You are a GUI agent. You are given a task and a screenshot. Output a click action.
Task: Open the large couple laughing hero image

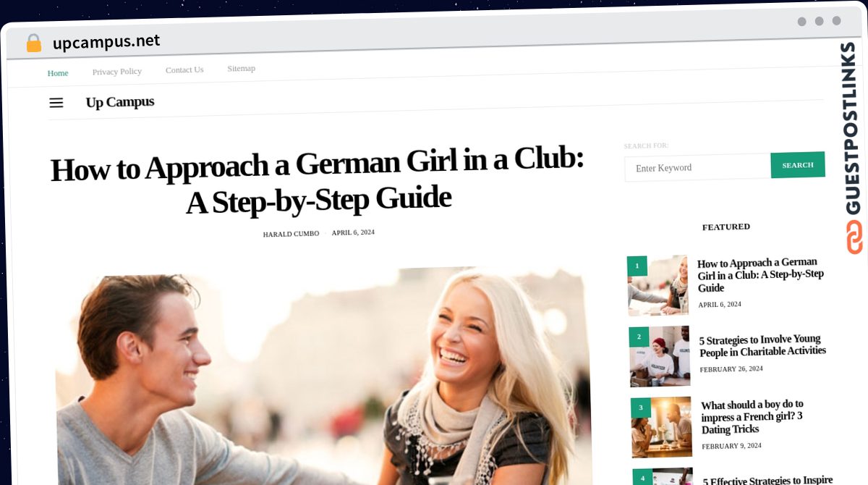coord(324,376)
